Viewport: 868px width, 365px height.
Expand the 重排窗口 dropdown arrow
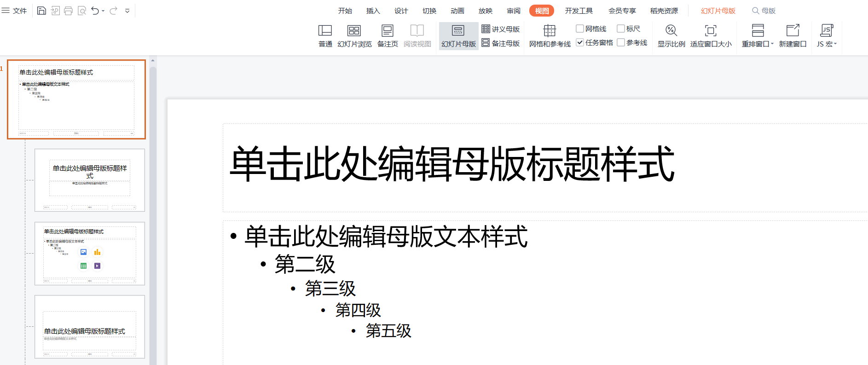click(x=772, y=44)
